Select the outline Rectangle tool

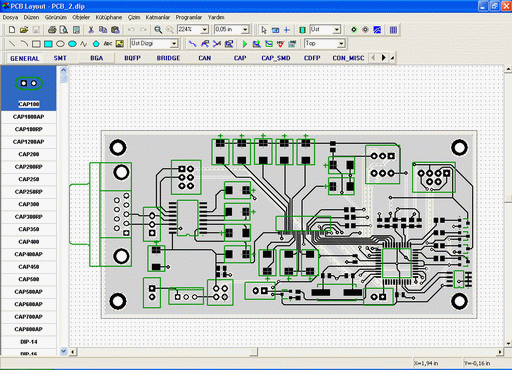(x=36, y=44)
